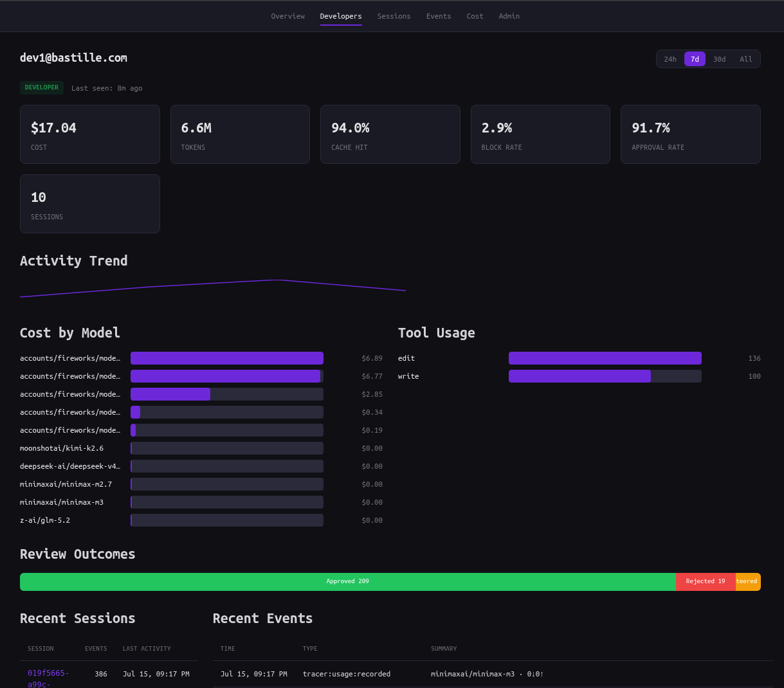The image size is (784, 688).
Task: Go to the Events tab
Action: tap(439, 16)
